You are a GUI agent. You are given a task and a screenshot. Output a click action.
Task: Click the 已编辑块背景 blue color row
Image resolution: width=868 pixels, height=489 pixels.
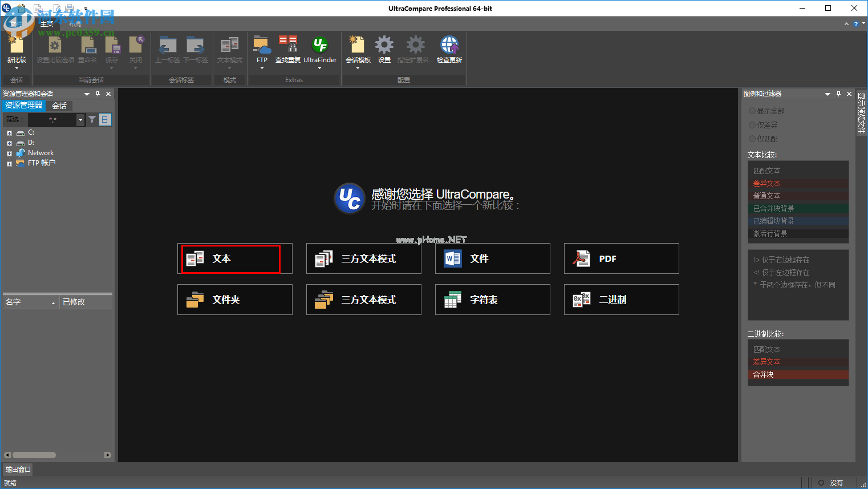pos(798,221)
